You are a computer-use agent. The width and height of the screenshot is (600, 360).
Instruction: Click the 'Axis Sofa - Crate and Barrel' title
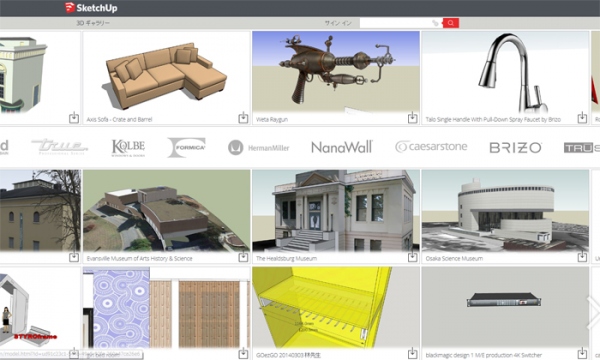[x=119, y=120]
